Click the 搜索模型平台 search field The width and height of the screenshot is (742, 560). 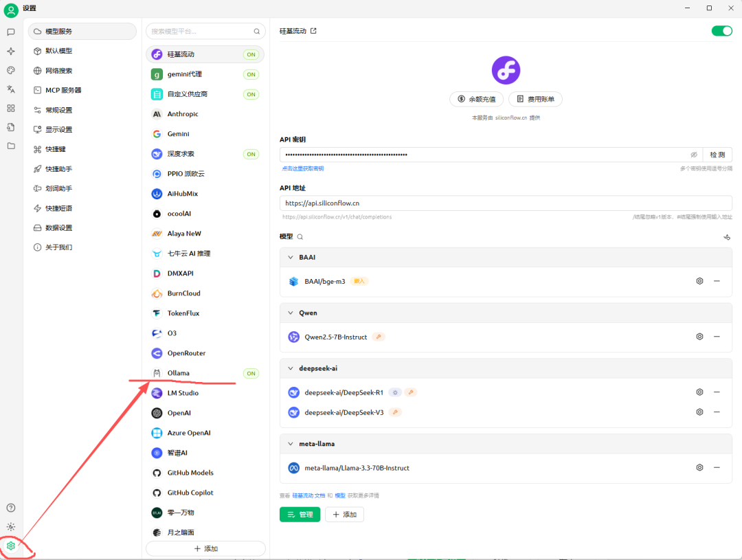pos(201,32)
